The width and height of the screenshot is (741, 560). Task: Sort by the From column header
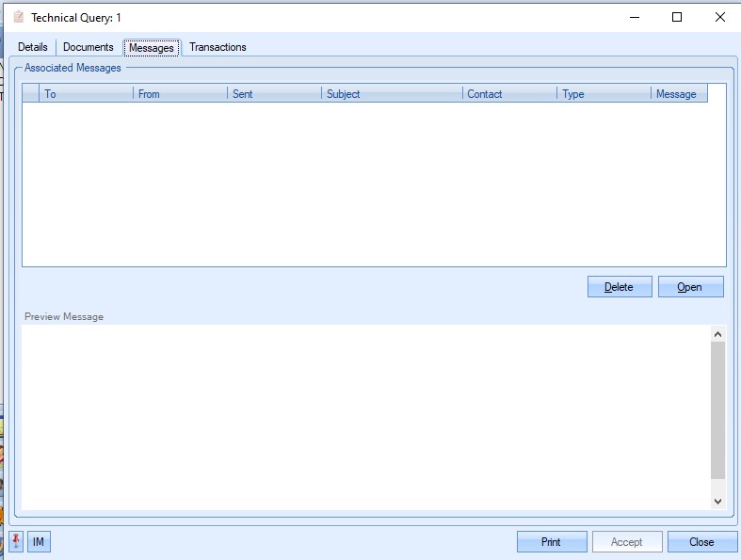(181, 93)
